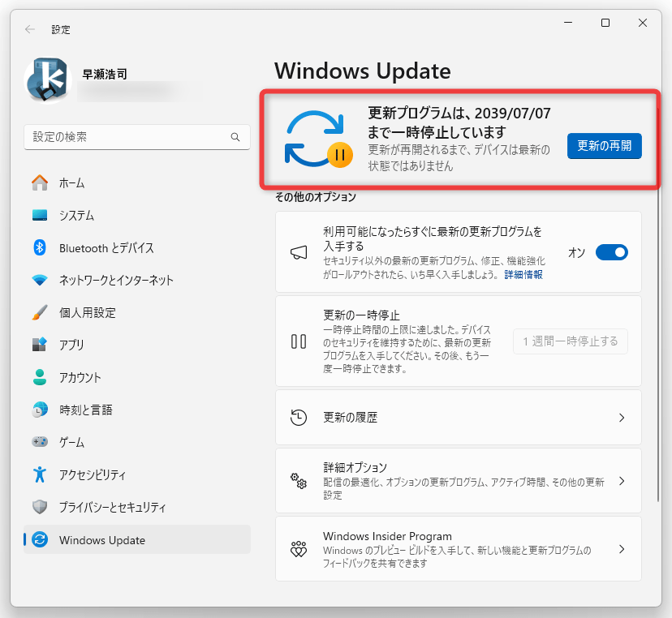Image resolution: width=672 pixels, height=618 pixels.
Task: Click the 設定 title text
Action: click(61, 29)
